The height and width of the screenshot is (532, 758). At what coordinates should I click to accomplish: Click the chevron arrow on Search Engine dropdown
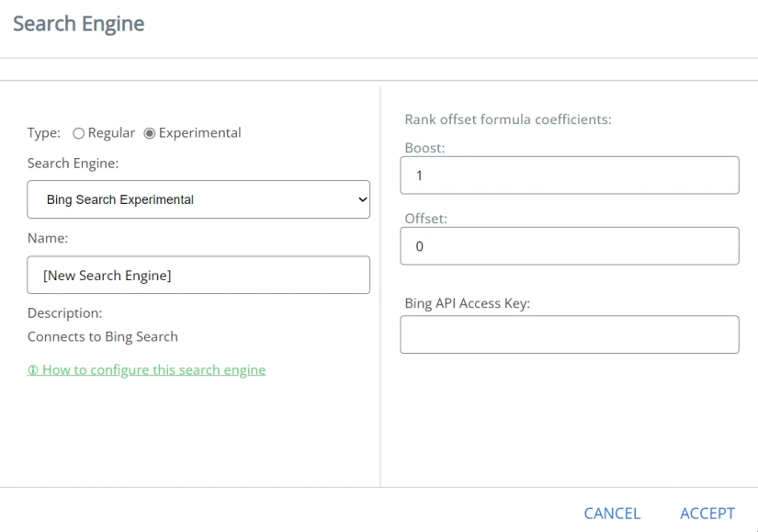pos(361,199)
